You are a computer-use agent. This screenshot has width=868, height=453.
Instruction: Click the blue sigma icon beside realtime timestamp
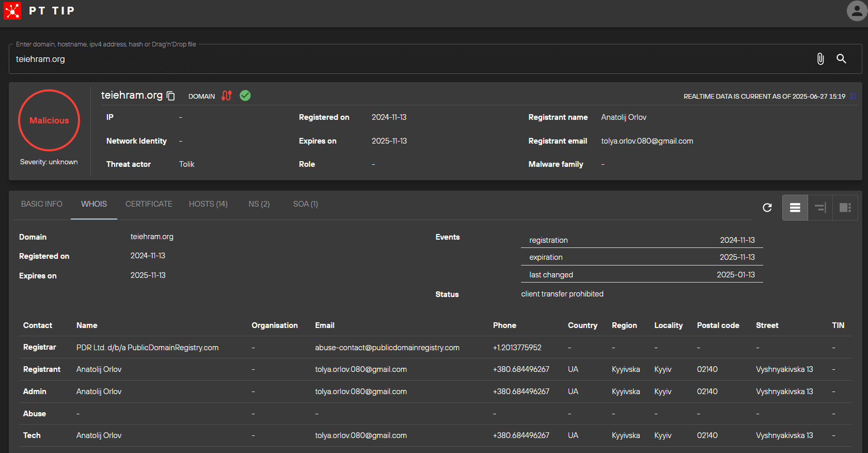(853, 96)
